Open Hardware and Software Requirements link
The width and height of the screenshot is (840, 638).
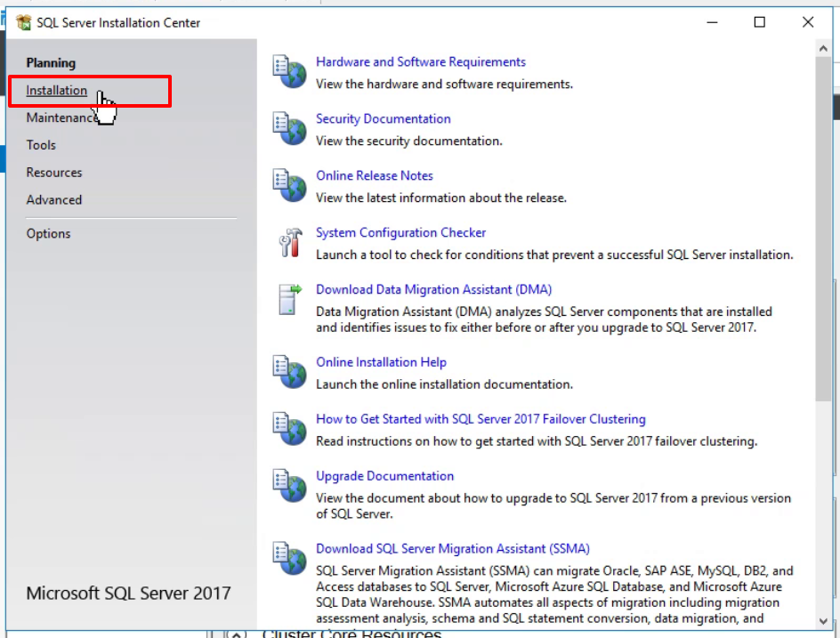point(421,61)
